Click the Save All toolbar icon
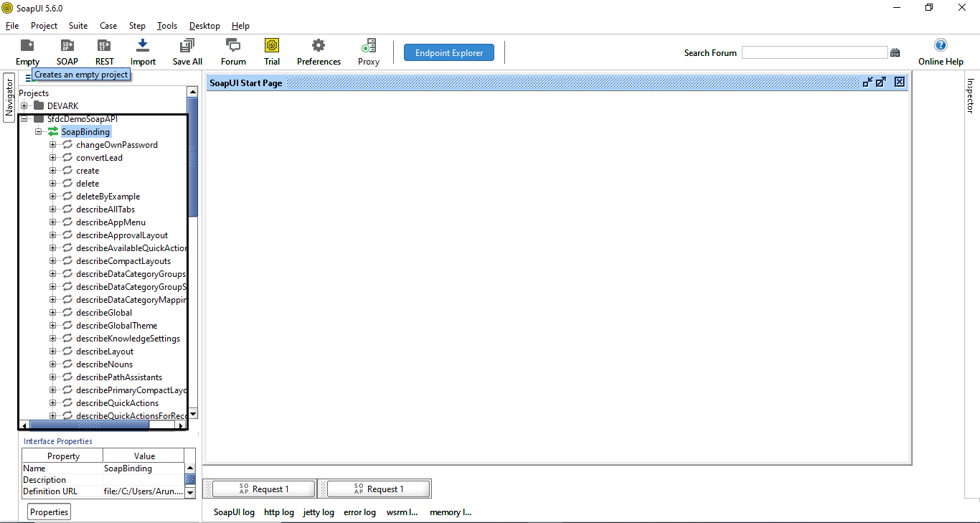980x523 pixels. tap(187, 52)
